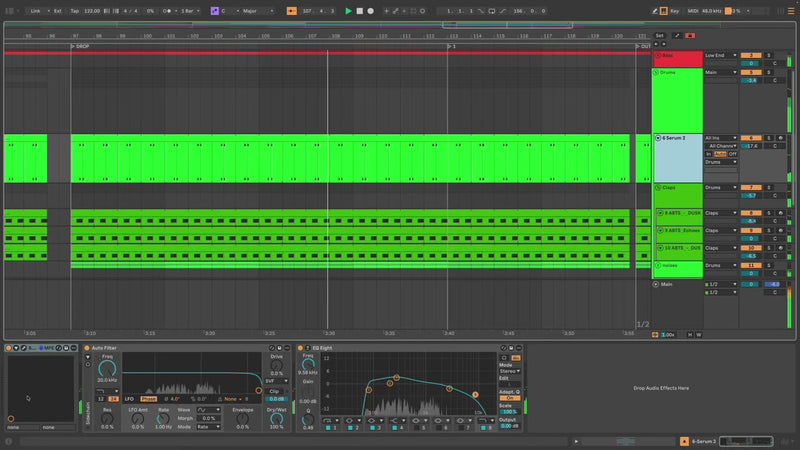Image resolution: width=800 pixels, height=450 pixels.
Task: Toggle the orange Follow playback icon
Action: coord(291,11)
